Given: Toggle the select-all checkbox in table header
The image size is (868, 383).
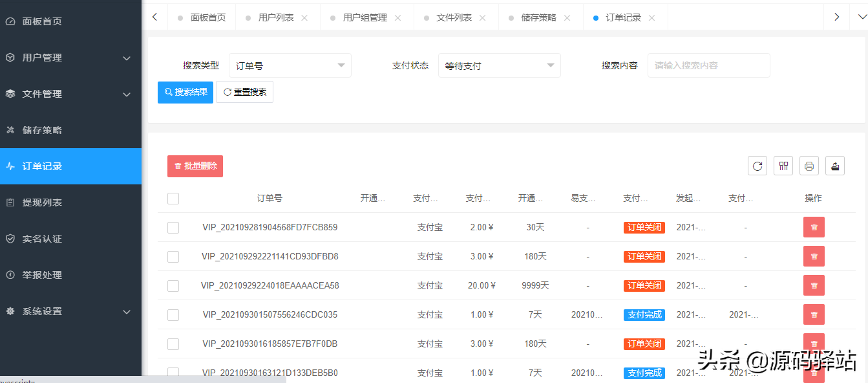Looking at the screenshot, I should pyautogui.click(x=173, y=199).
